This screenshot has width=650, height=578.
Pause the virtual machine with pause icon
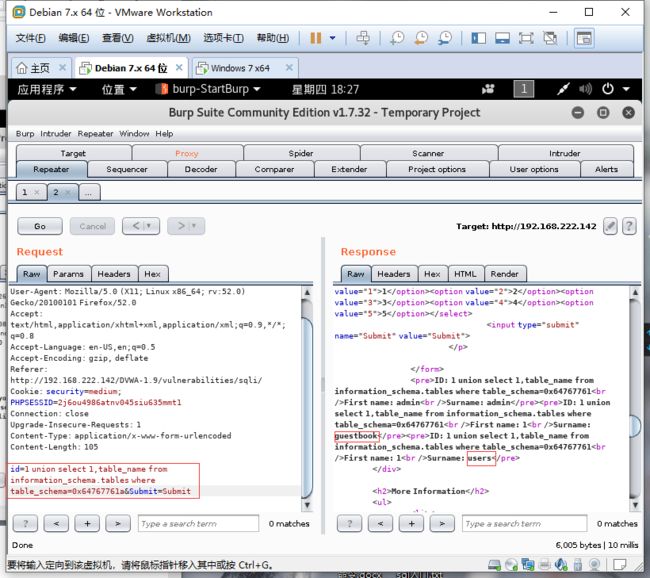(315, 38)
